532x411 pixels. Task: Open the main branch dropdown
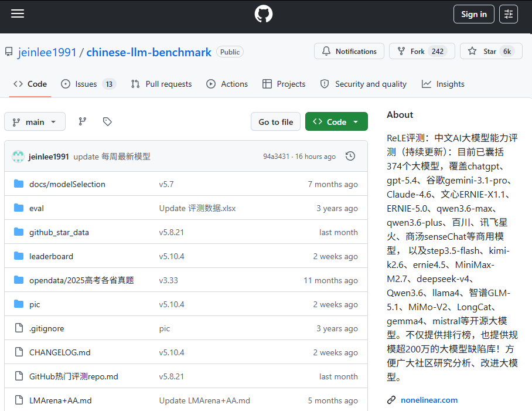click(35, 121)
